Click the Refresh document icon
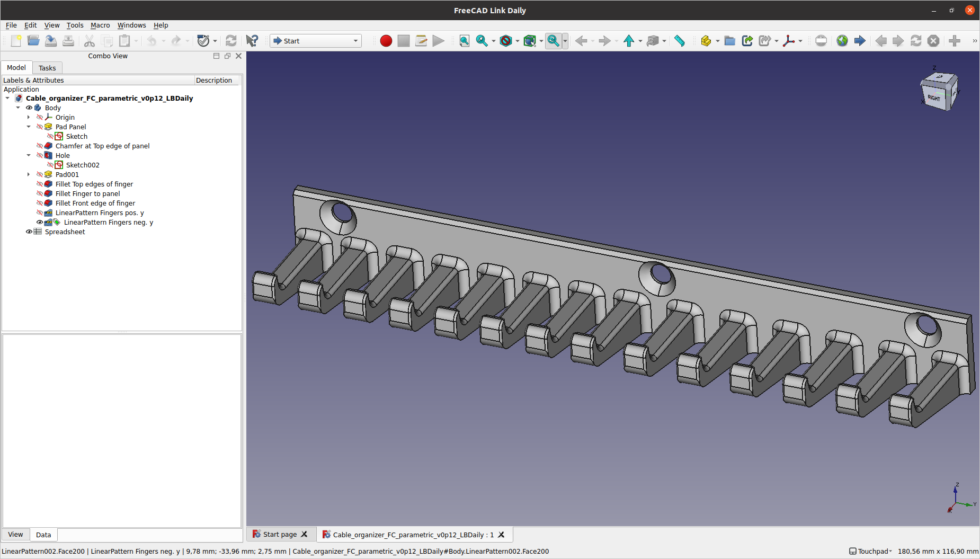Screen dimensions: 980x559 pyautogui.click(x=231, y=40)
